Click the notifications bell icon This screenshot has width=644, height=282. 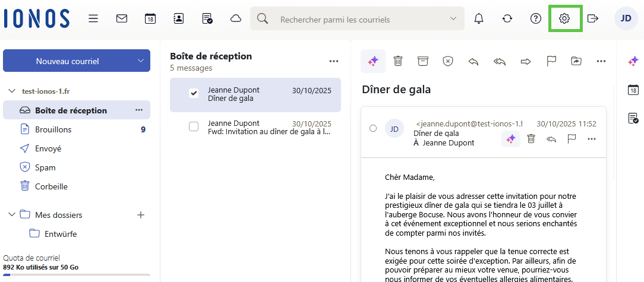coord(479,18)
